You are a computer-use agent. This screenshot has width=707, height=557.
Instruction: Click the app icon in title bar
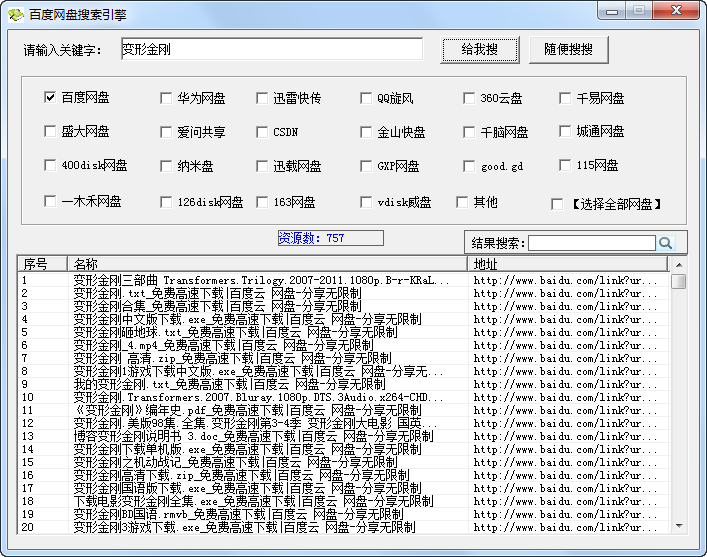pyautogui.click(x=16, y=14)
